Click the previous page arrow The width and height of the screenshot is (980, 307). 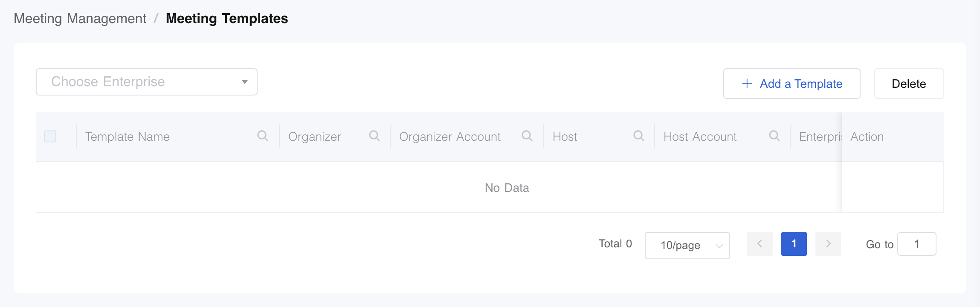[760, 244]
